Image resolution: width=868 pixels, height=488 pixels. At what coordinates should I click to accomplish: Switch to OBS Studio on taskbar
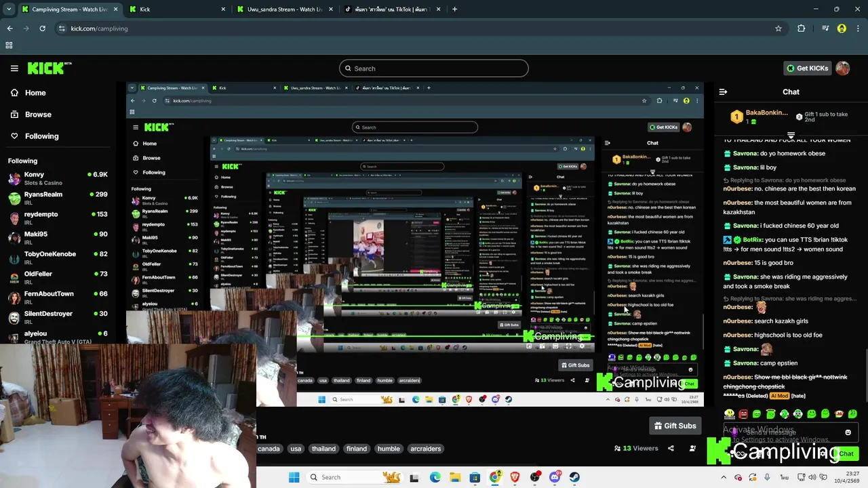click(x=535, y=477)
